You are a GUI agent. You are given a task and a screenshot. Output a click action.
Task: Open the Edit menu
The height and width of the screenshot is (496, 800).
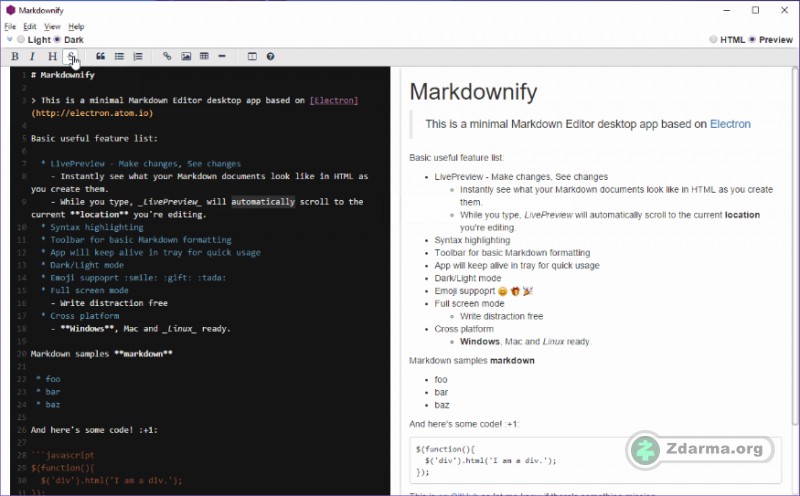[x=30, y=27]
